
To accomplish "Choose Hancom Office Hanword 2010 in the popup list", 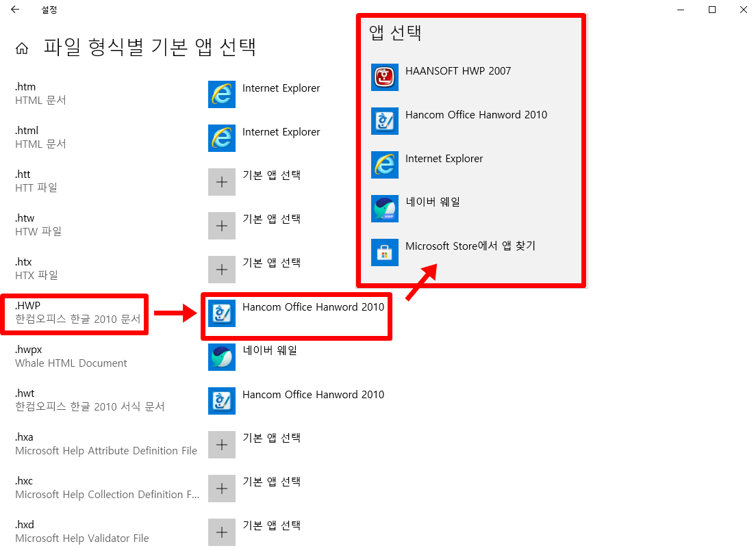I will 477,115.
